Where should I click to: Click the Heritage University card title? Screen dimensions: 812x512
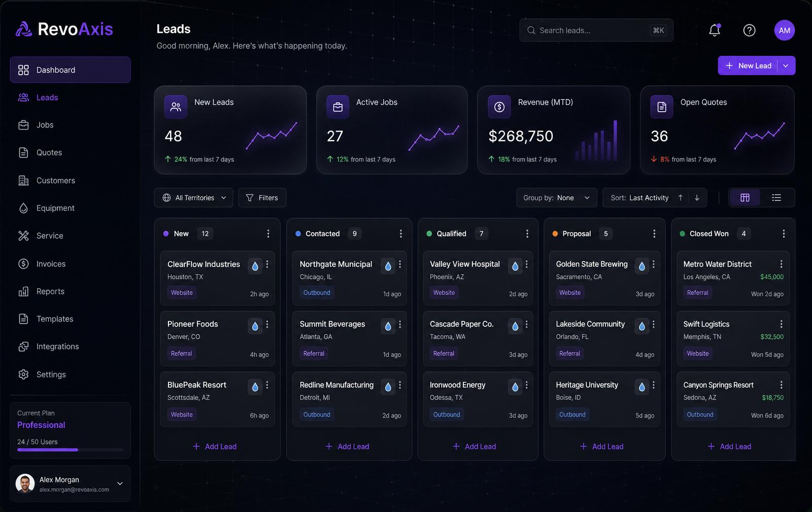click(587, 385)
